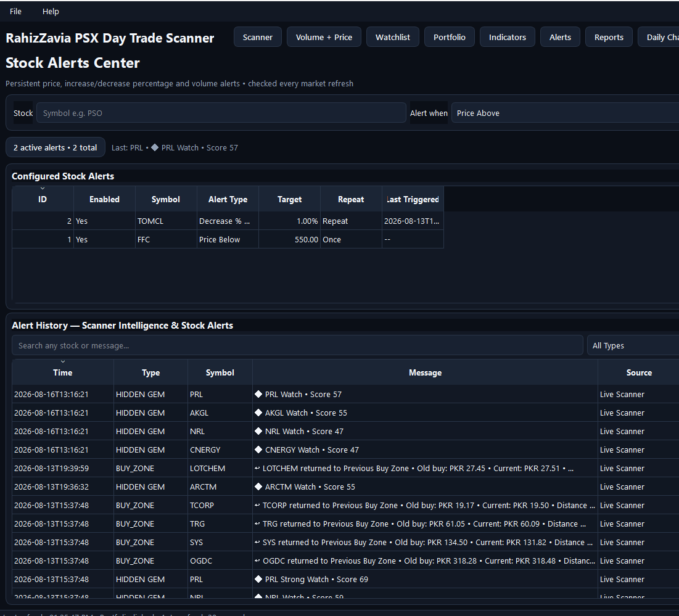Click the return arrow icon in TRG message
The width and height of the screenshot is (679, 616).
click(x=257, y=524)
